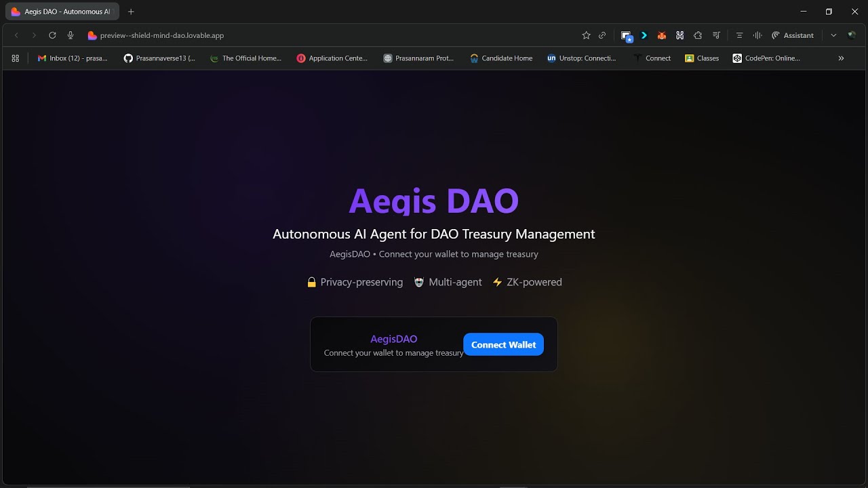868x488 pixels.
Task: Activate voice search in the address bar
Action: 71,35
